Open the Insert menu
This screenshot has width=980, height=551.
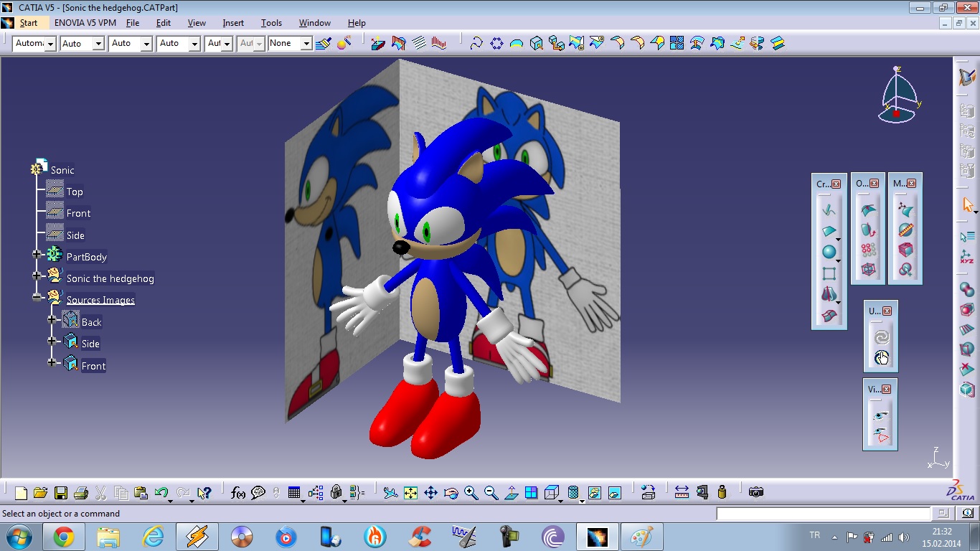coord(233,23)
